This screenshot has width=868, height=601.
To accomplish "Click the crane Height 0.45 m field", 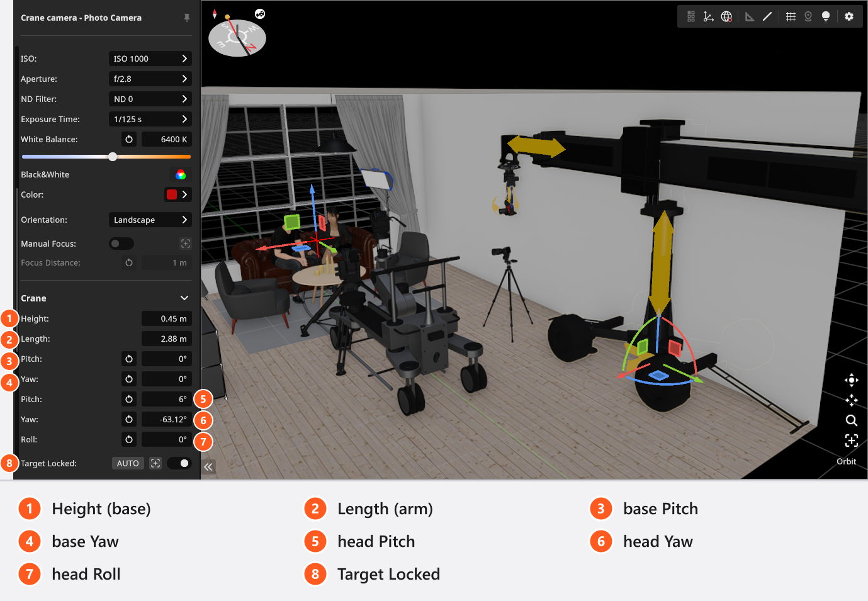I will [167, 318].
